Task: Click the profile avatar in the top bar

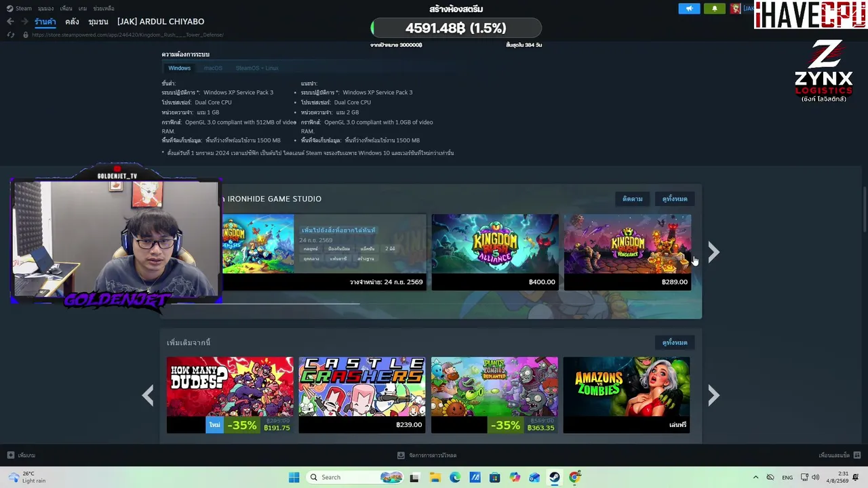Action: pos(735,8)
